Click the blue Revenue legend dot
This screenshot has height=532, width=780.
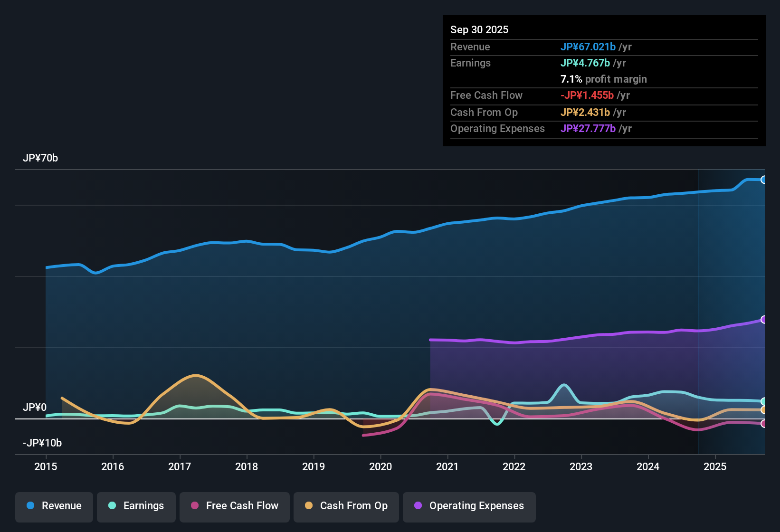[x=30, y=506]
